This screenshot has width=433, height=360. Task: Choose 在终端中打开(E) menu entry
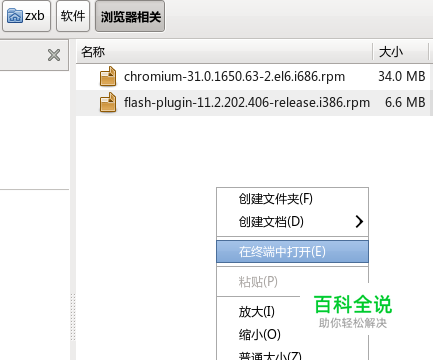click(x=292, y=252)
